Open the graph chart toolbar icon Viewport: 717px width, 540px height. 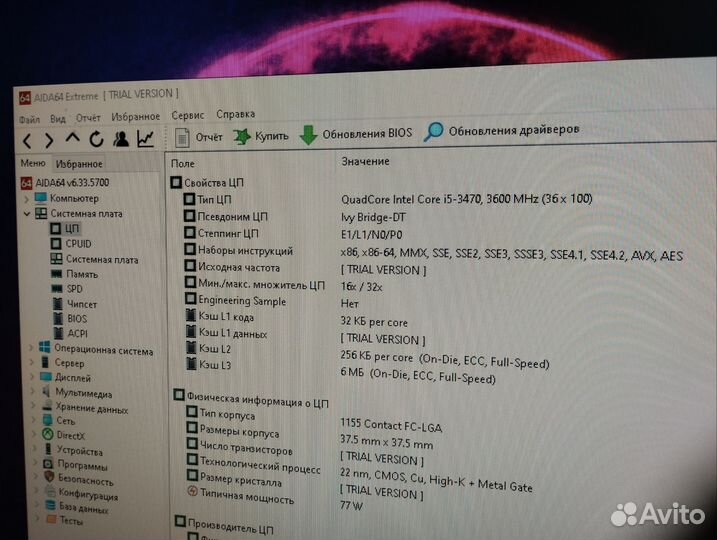(145, 139)
